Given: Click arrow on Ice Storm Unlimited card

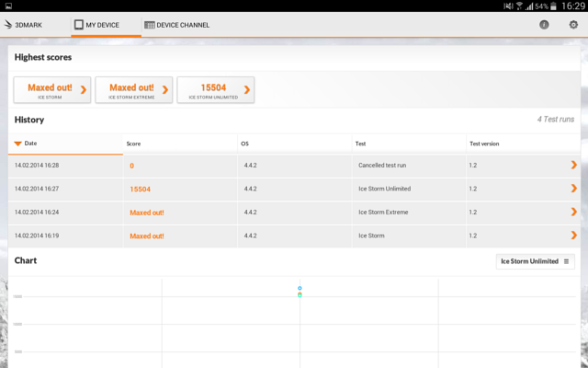Looking at the screenshot, I should [x=247, y=90].
